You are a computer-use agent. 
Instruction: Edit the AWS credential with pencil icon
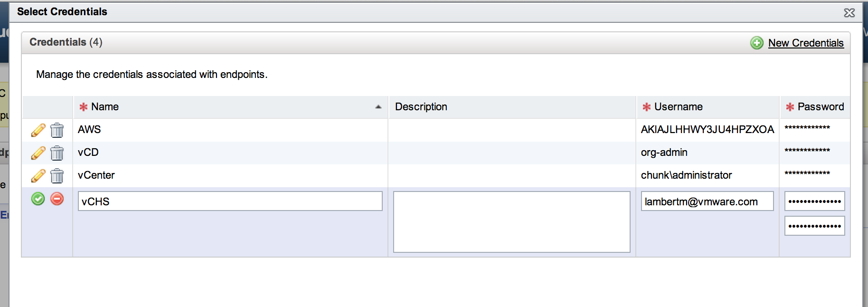point(38,130)
